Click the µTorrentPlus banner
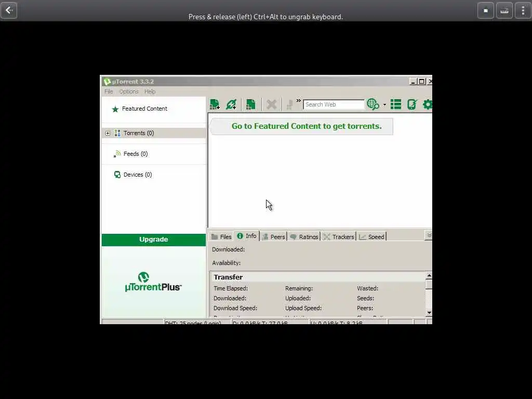This screenshot has height=399, width=532. [153, 282]
